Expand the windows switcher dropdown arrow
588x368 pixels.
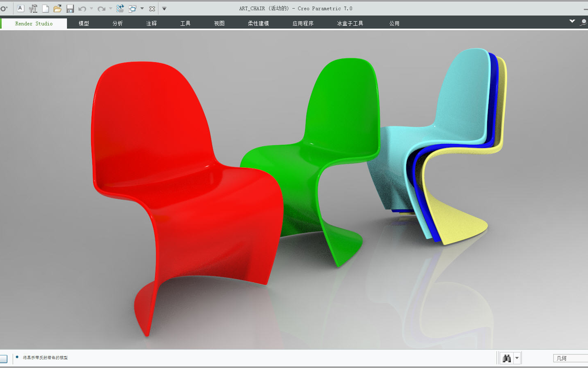142,9
